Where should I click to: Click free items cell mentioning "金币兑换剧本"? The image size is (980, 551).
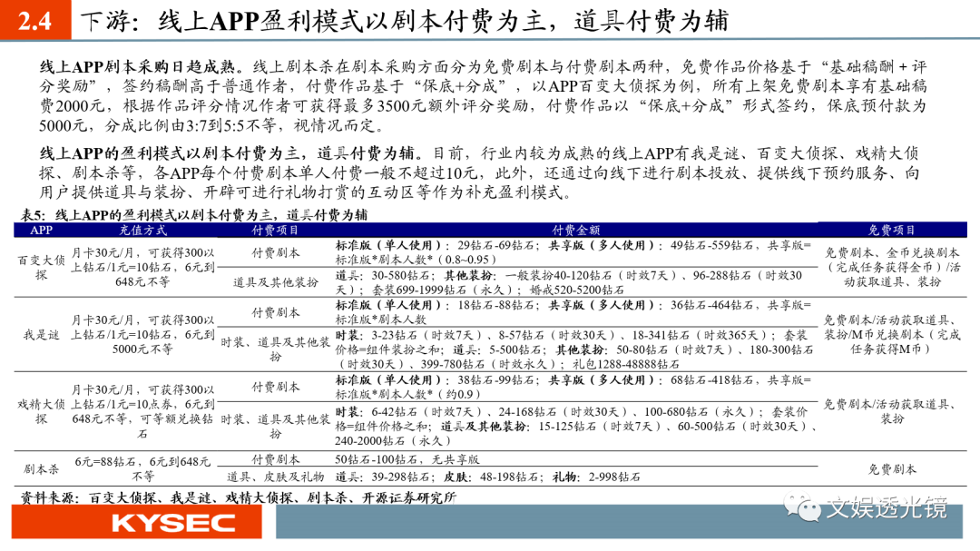892,267
